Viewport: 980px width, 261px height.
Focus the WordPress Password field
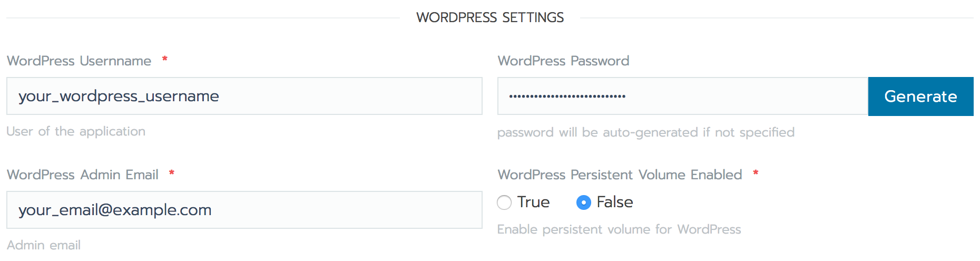coord(682,96)
